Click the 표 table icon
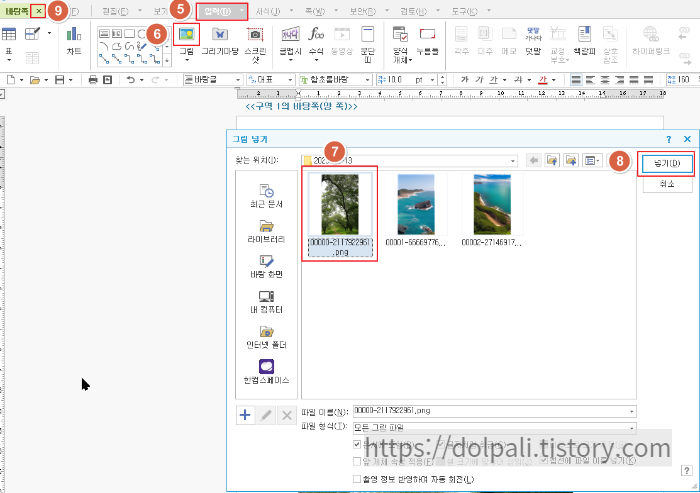Image resolution: width=700 pixels, height=493 pixels. [9, 34]
